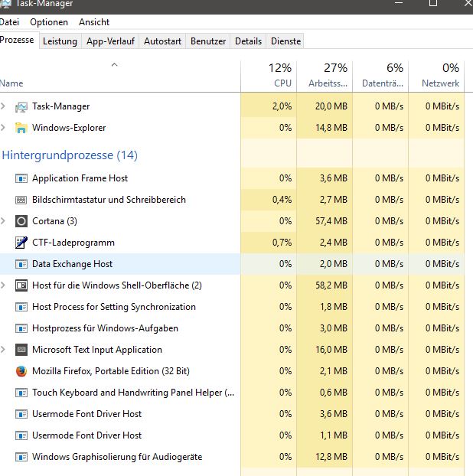The height and width of the screenshot is (476, 473).
Task: Click the CTF-Ladeprogramm pen icon
Action: [x=21, y=243]
